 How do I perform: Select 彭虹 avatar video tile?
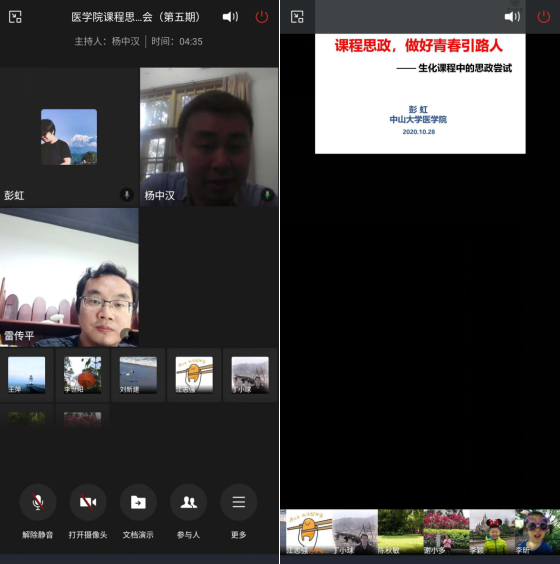(69, 137)
